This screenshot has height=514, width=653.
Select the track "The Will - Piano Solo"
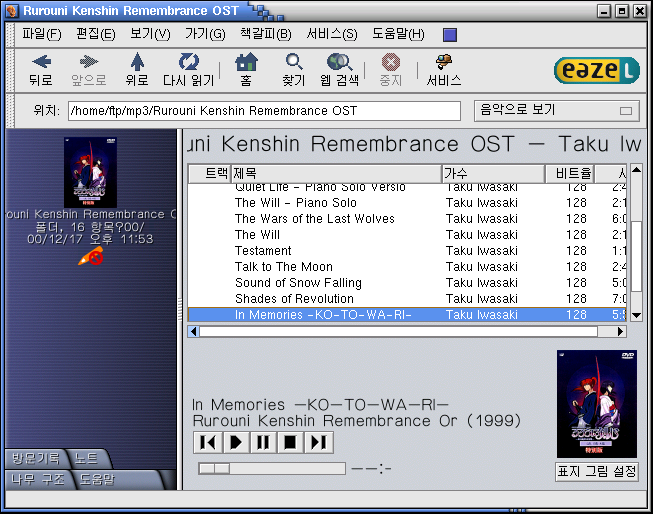click(x=407, y=203)
